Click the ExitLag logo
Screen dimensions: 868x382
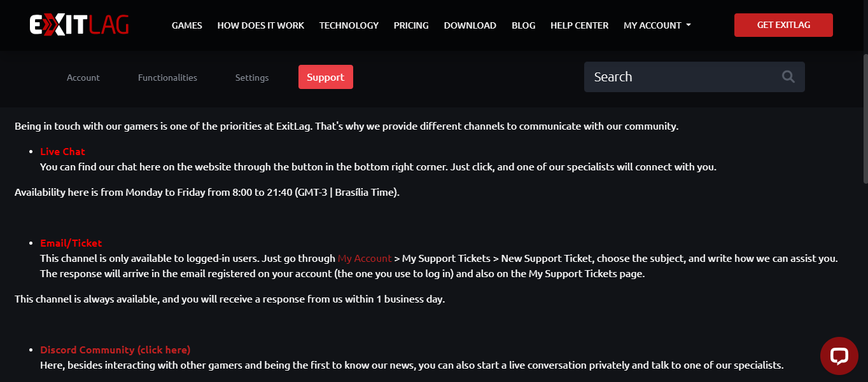(x=79, y=25)
